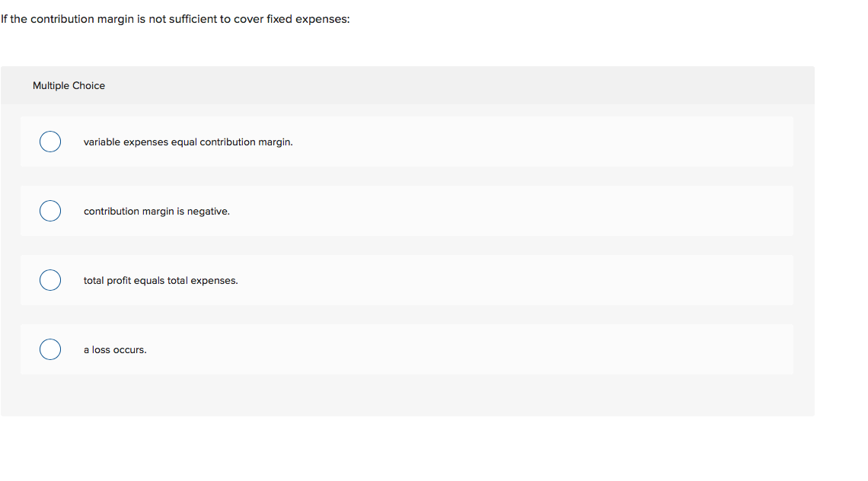
Task: Click the empty circle of the bottom option
Action: [49, 349]
